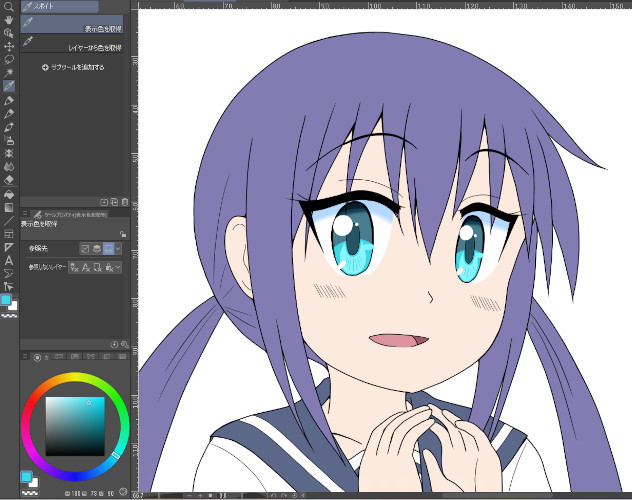
Task: Click create sub tool copy icon
Action: tap(104, 202)
